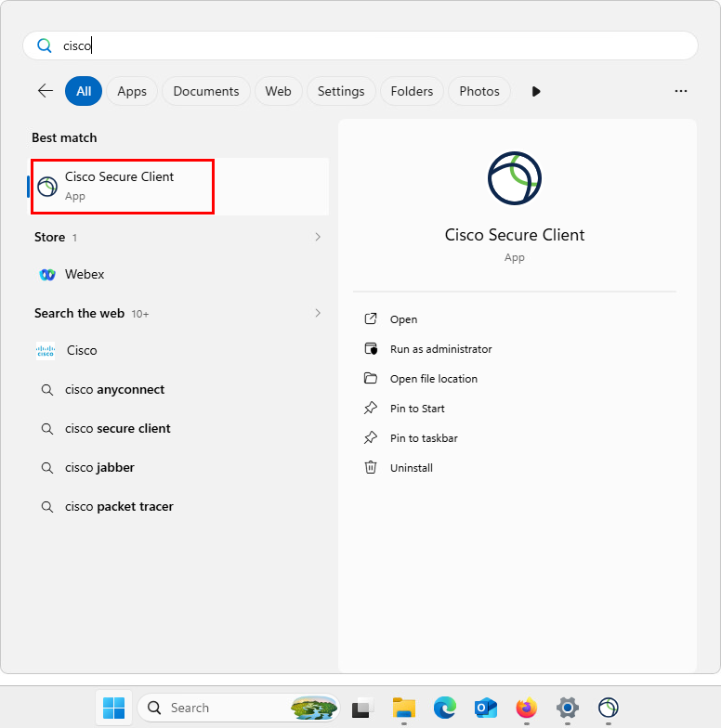This screenshot has width=721, height=728.
Task: Click the Open launch icon
Action: [x=371, y=319]
